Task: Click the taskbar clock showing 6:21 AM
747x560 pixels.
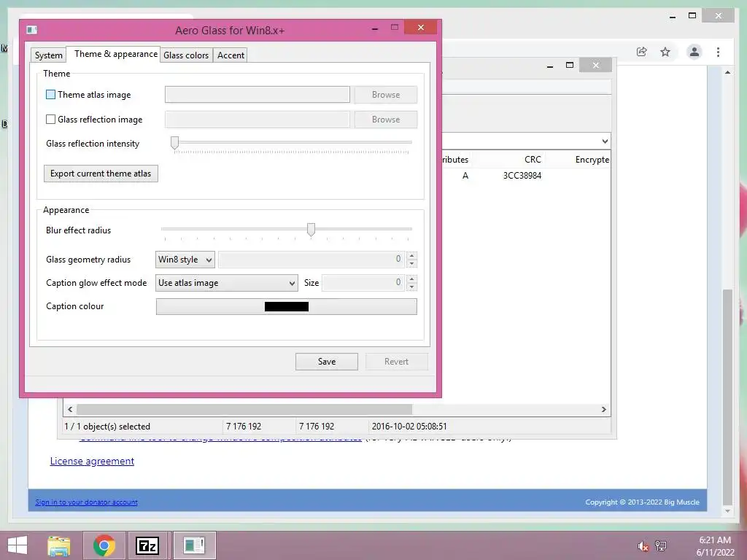Action: (x=715, y=540)
